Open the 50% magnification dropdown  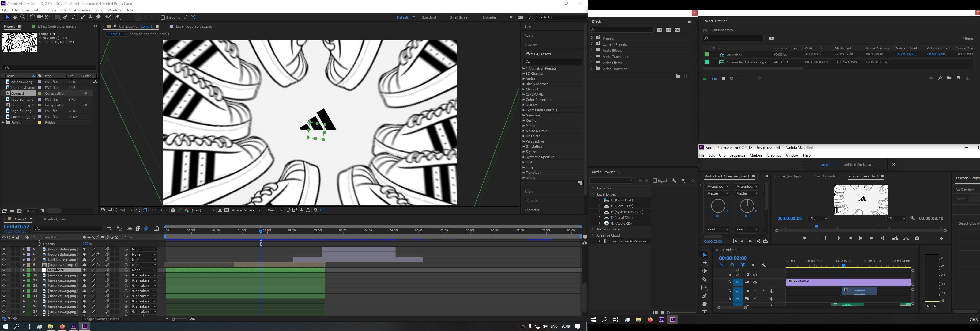tap(121, 210)
